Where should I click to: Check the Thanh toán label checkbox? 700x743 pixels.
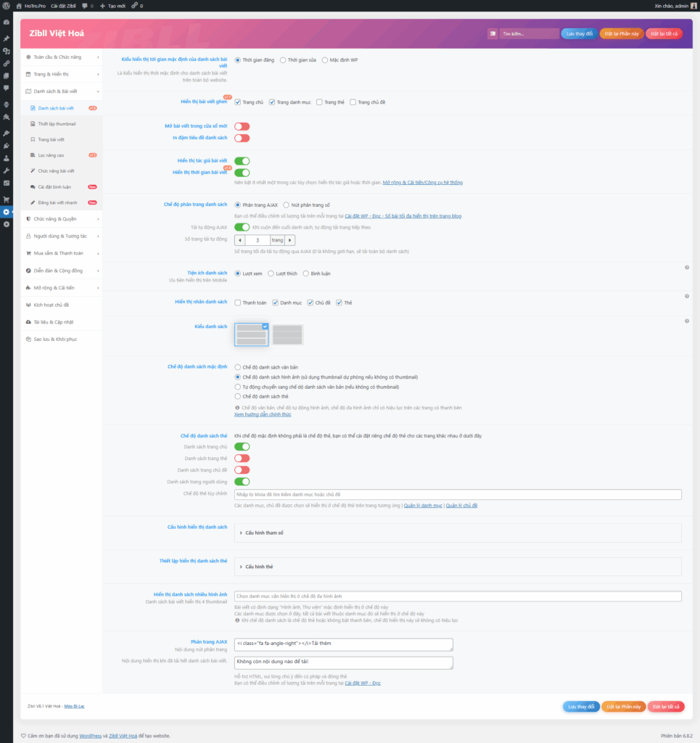(x=238, y=303)
